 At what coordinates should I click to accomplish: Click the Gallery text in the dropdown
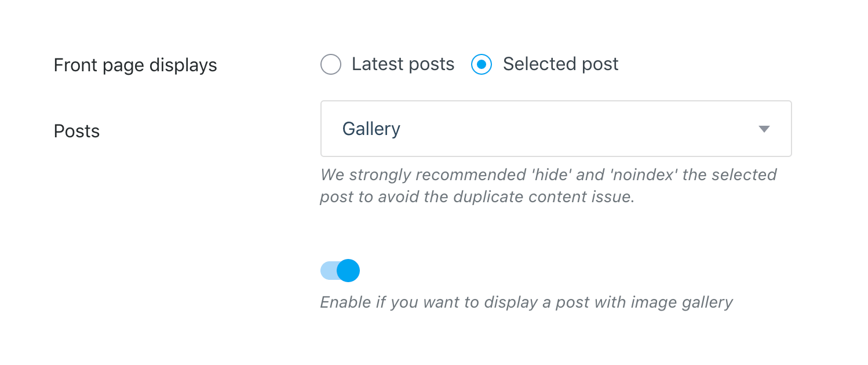pyautogui.click(x=371, y=129)
